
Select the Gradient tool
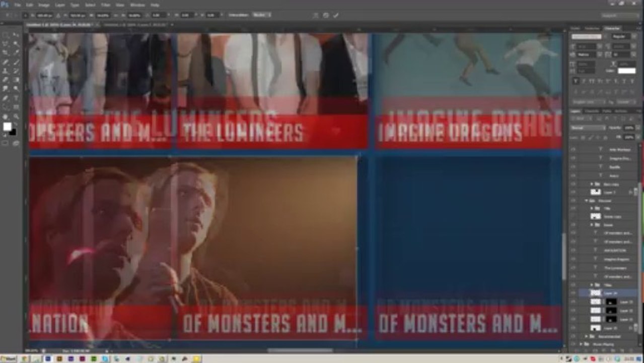coord(16,80)
